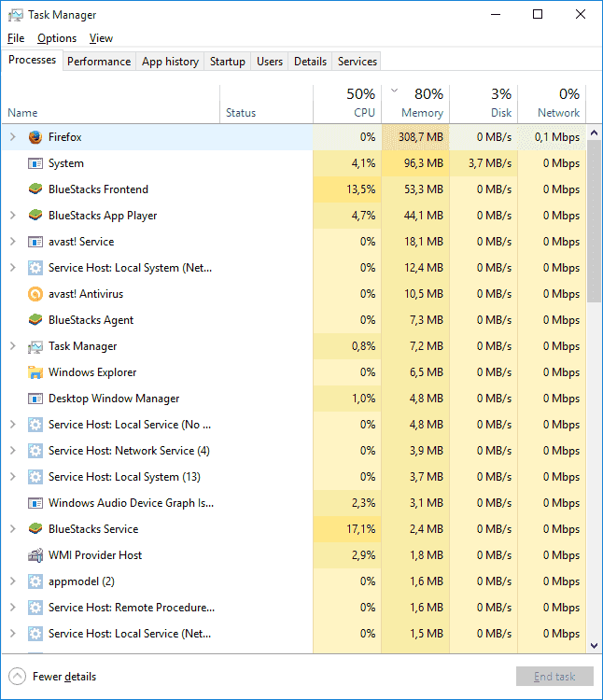The image size is (603, 700).
Task: Expand the BlueStacks App Player group
Action: [x=13, y=216]
